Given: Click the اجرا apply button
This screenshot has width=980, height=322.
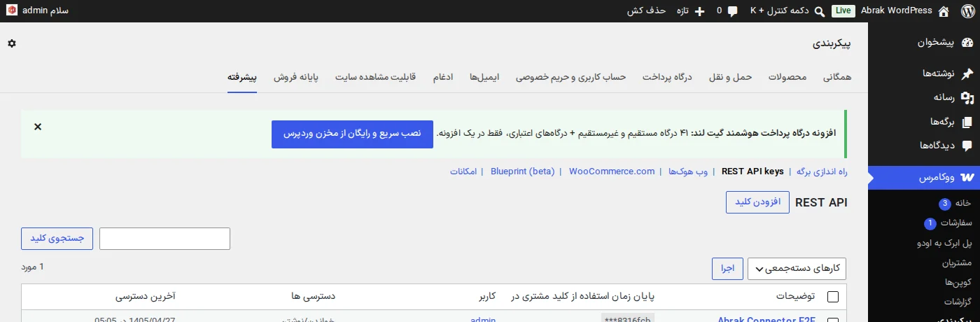Looking at the screenshot, I should (x=728, y=269).
